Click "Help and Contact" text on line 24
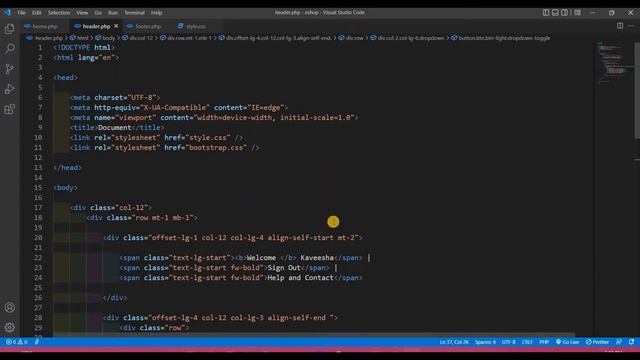This screenshot has height=360, width=640. click(300, 278)
